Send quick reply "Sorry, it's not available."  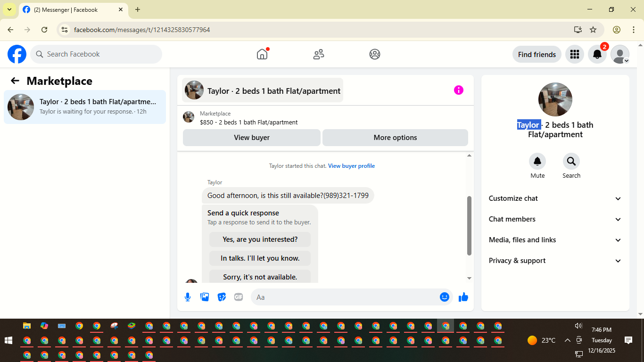pyautogui.click(x=260, y=277)
